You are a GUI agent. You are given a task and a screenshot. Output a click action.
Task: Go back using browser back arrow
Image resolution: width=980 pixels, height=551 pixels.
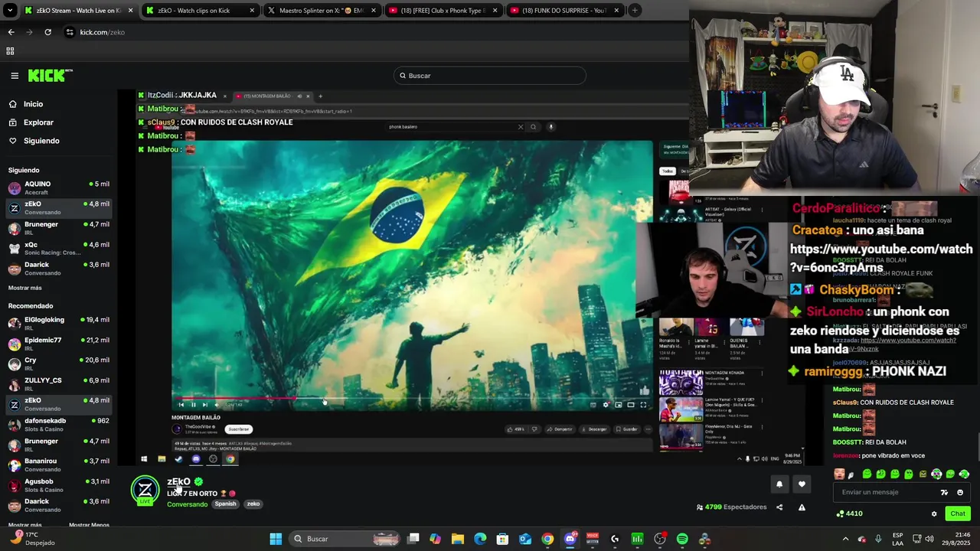(11, 32)
